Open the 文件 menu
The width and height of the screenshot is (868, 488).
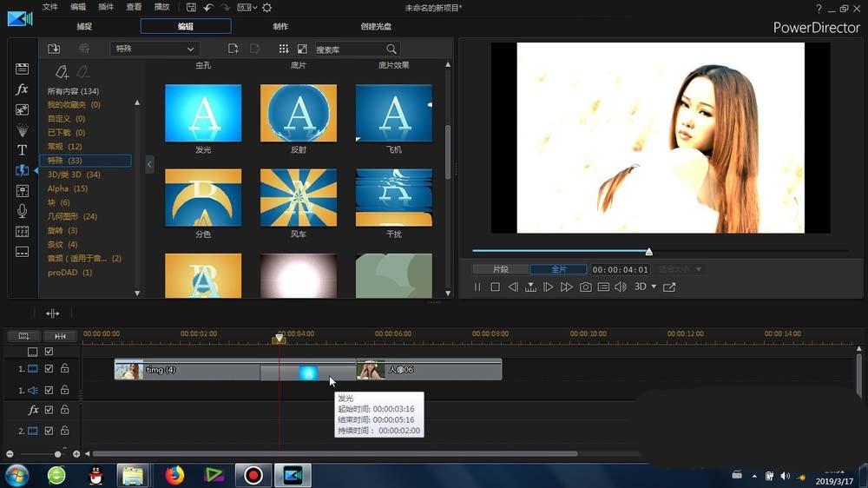pyautogui.click(x=50, y=7)
